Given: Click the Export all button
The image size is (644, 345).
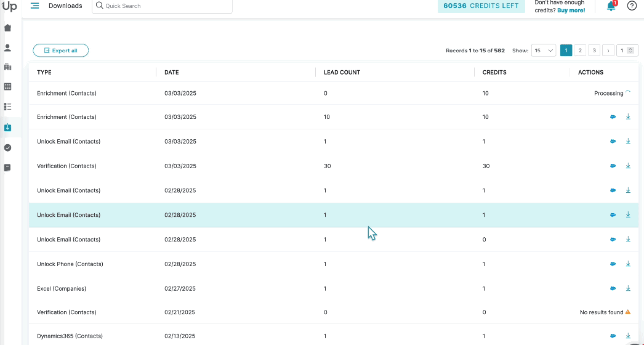Looking at the screenshot, I should [61, 50].
